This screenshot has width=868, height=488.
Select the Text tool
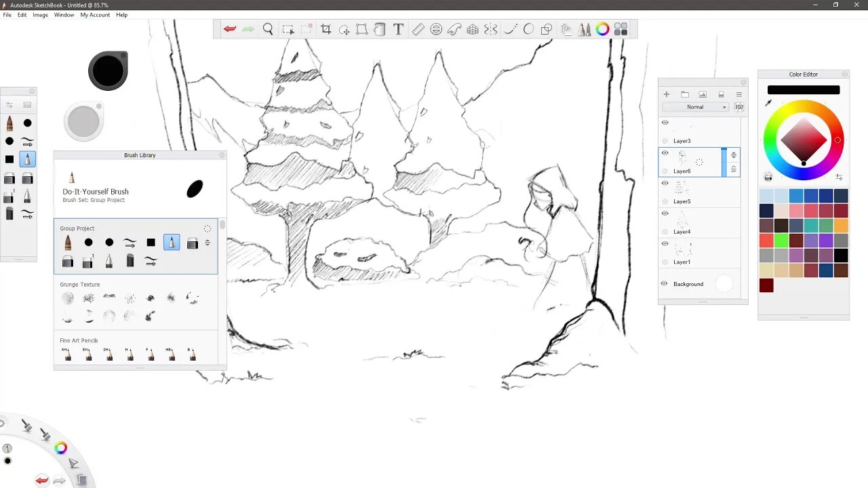pos(399,29)
